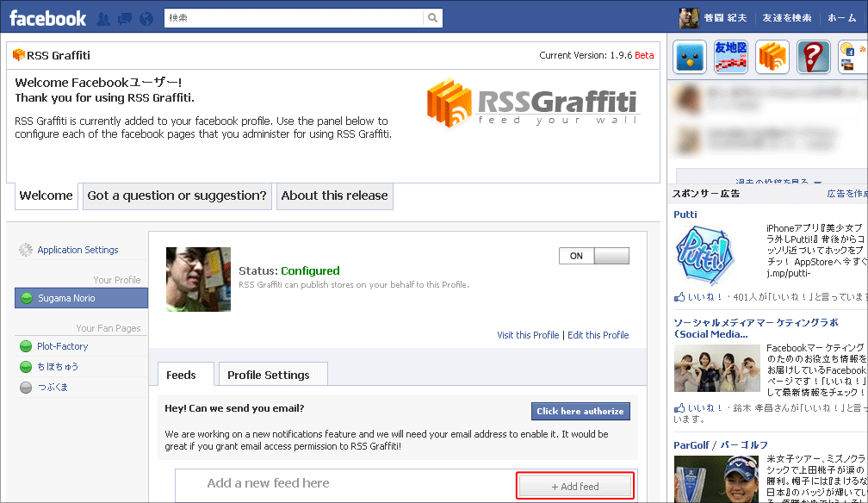Click the Sugama Norio profile picture
Viewport: 868px width, 503px height.
click(198, 279)
